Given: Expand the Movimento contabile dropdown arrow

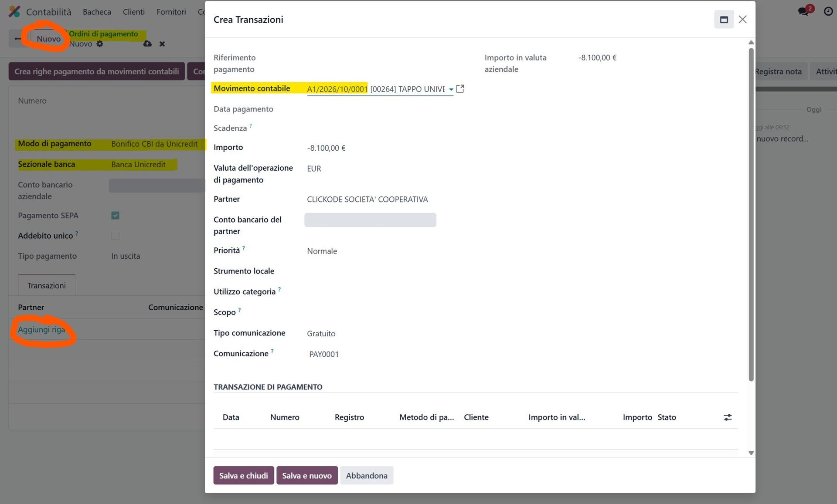Looking at the screenshot, I should 451,89.
